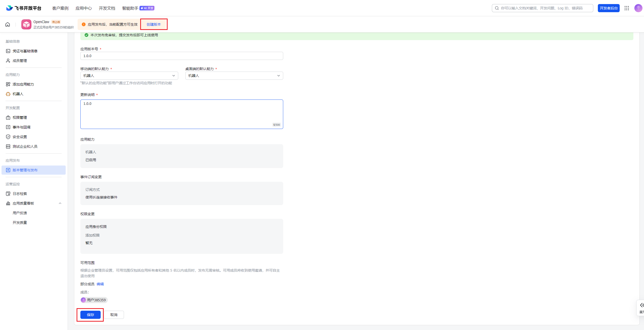Open 开发文档 in the top menu

107,8
